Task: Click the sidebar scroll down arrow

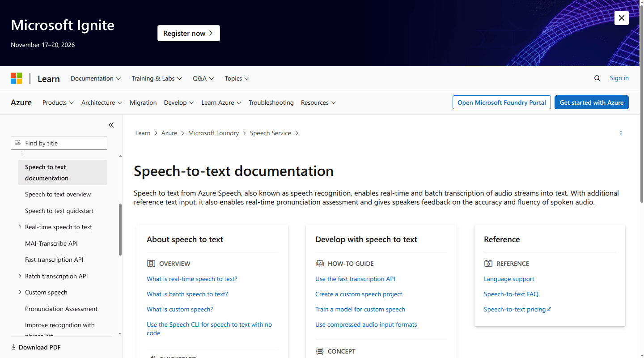Action: (120, 333)
